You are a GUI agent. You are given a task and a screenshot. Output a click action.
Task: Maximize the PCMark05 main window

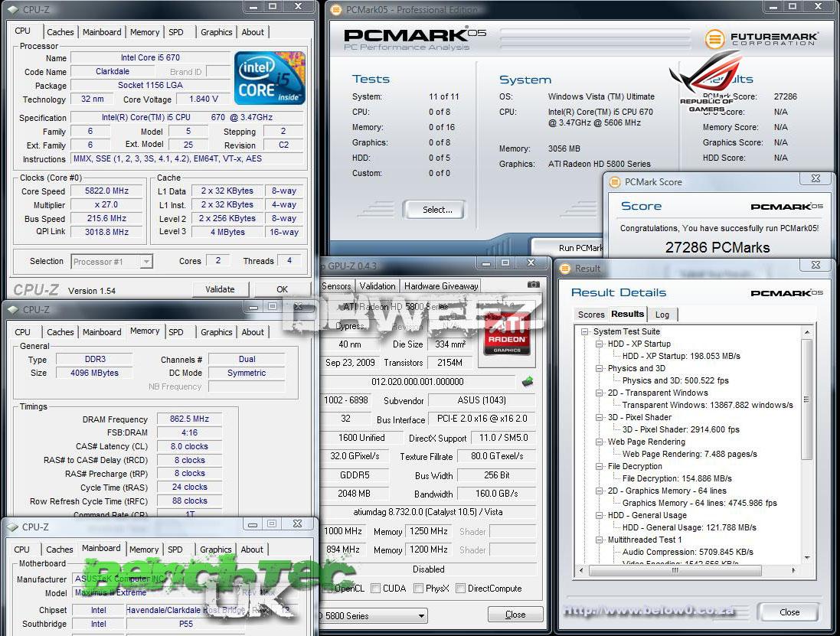pos(793,7)
